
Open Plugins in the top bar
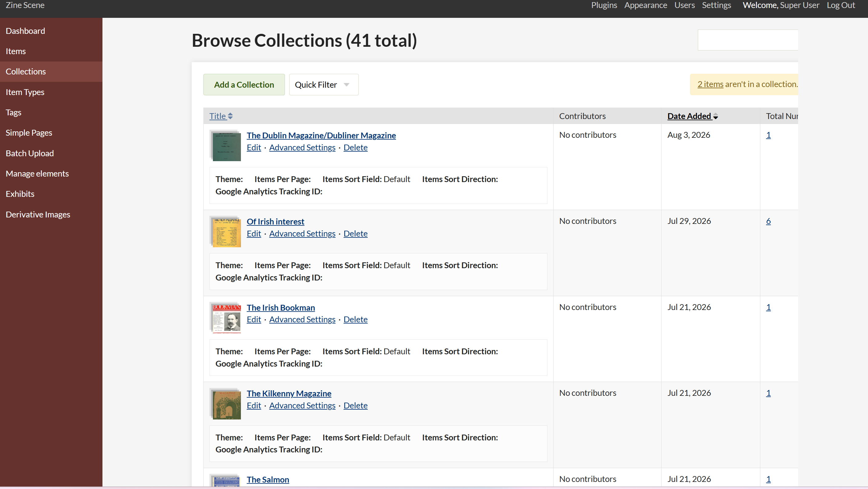604,5
